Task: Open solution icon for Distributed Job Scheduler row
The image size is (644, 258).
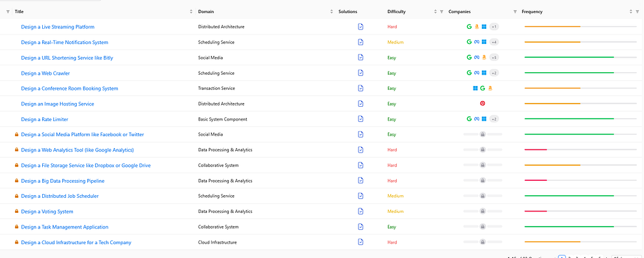Action: click(x=360, y=196)
